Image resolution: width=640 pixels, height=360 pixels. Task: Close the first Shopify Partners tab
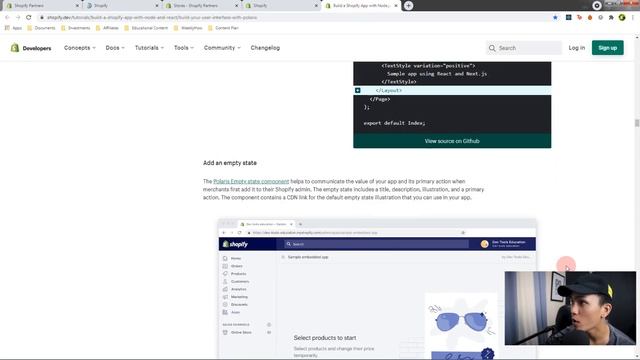[77, 6]
